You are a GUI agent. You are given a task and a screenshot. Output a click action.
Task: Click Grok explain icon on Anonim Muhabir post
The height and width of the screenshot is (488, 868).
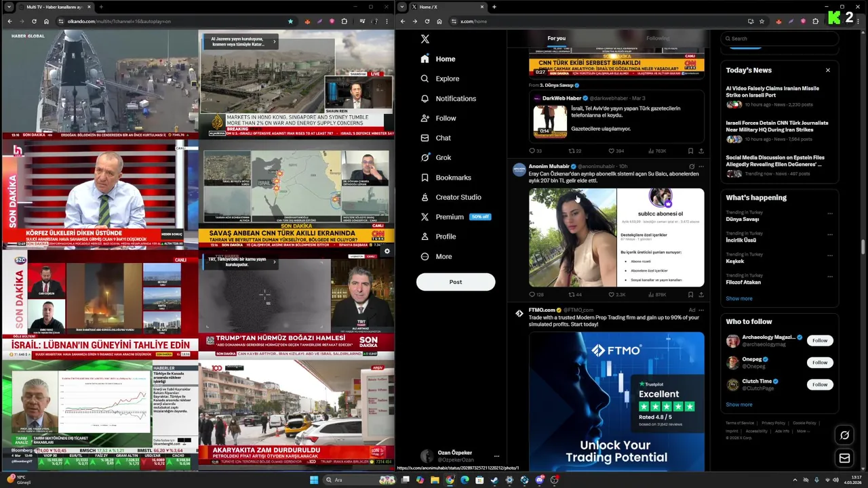[692, 166]
